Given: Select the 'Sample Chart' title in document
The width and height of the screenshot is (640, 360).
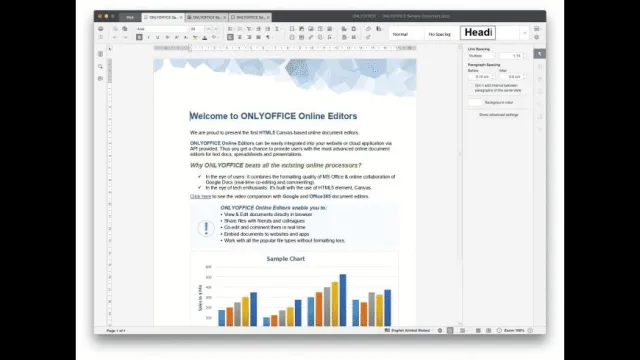Looking at the screenshot, I should pyautogui.click(x=286, y=259).
